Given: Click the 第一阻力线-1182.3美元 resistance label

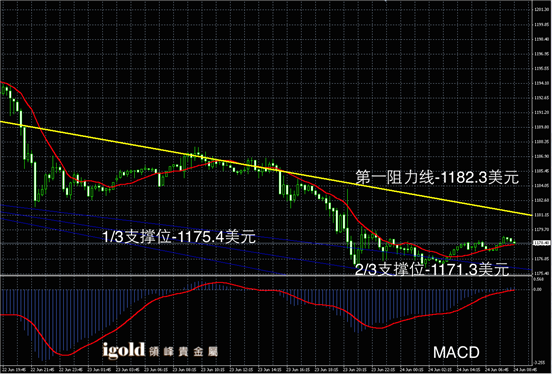Looking at the screenshot, I should tap(437, 177).
